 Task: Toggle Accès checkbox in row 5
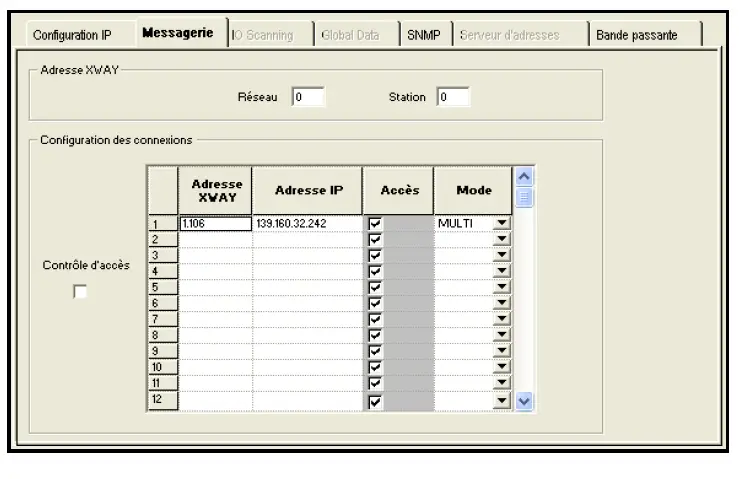tap(375, 288)
